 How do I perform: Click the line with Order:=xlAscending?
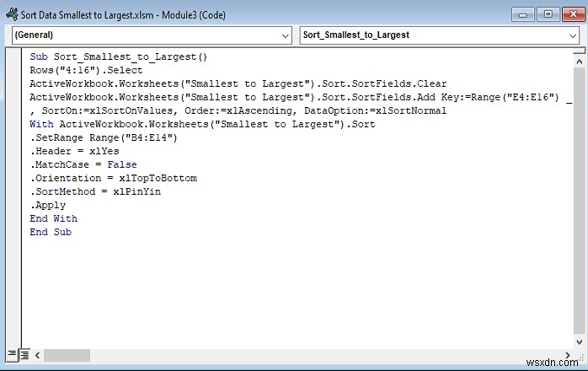click(x=238, y=110)
